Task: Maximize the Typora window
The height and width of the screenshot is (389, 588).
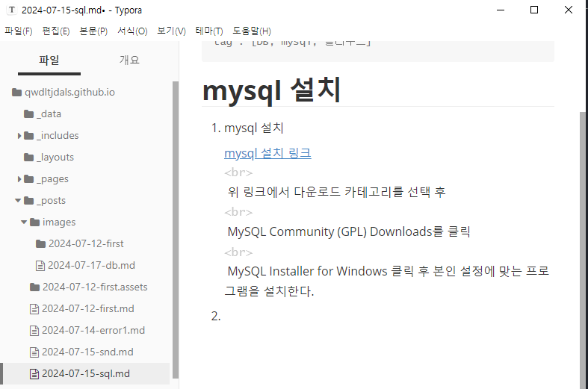Action: click(534, 10)
